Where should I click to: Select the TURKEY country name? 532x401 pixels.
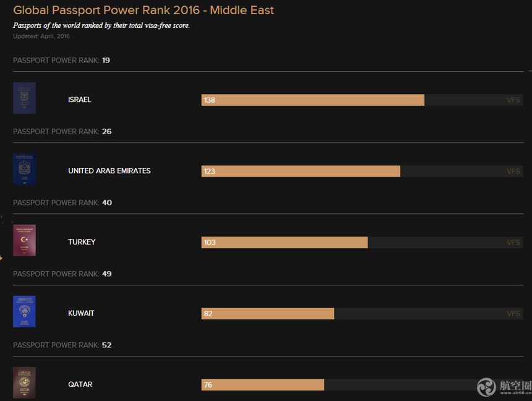coord(82,242)
